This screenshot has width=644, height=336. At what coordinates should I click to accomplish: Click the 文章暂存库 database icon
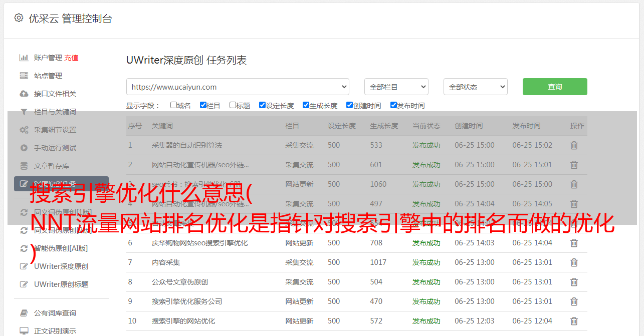pyautogui.click(x=24, y=166)
